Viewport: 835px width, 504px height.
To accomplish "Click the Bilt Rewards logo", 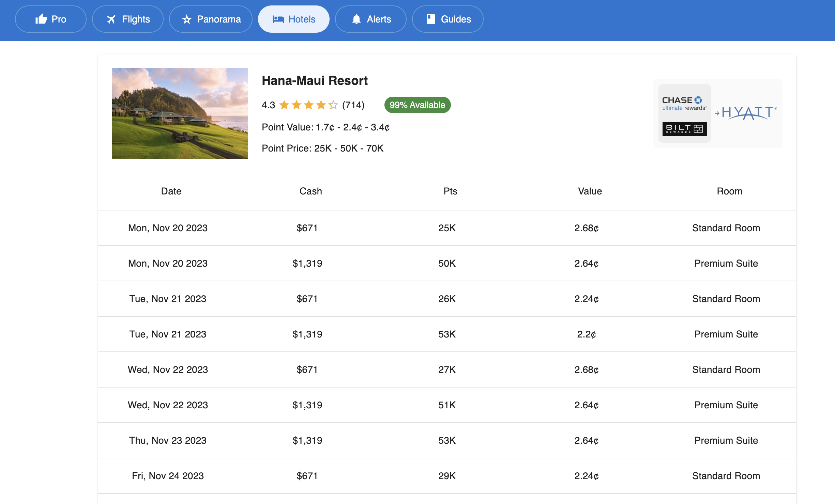I will (684, 129).
